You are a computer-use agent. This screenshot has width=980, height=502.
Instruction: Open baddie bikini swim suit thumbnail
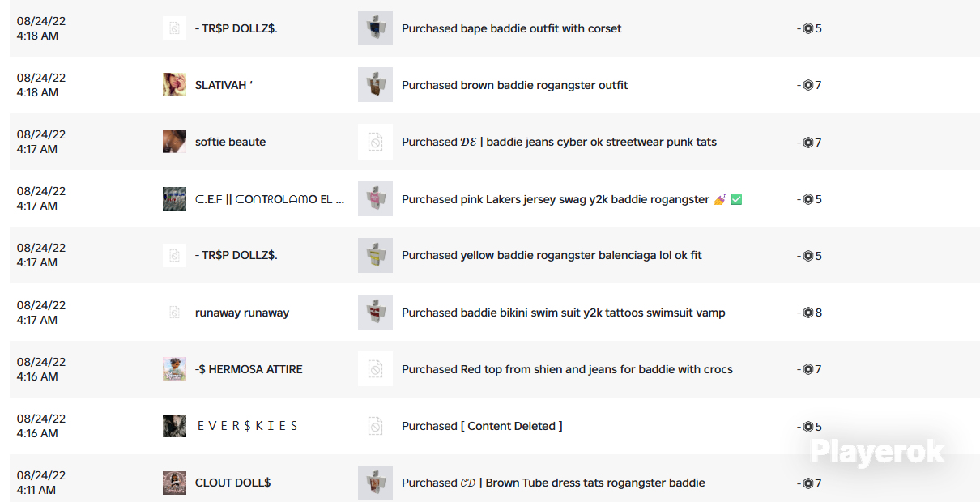[x=375, y=313]
